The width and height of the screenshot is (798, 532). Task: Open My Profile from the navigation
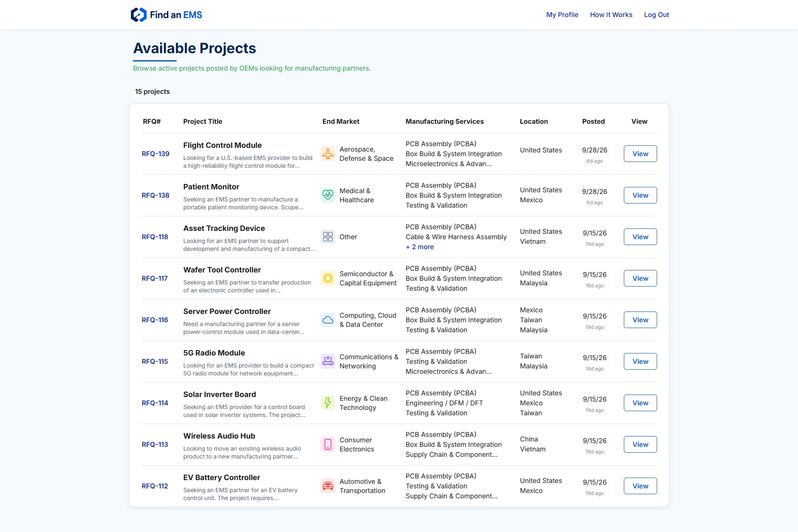[562, 15]
